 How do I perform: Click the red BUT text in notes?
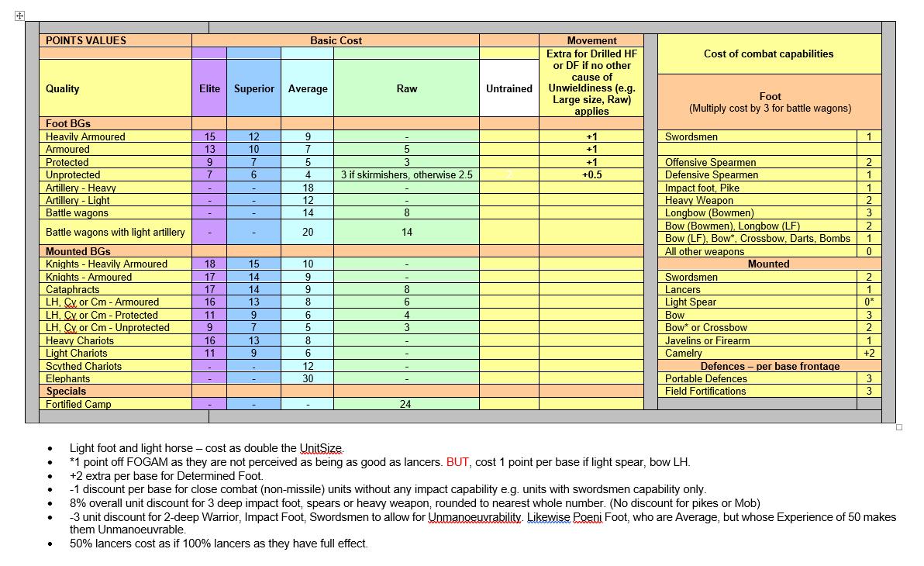click(457, 462)
